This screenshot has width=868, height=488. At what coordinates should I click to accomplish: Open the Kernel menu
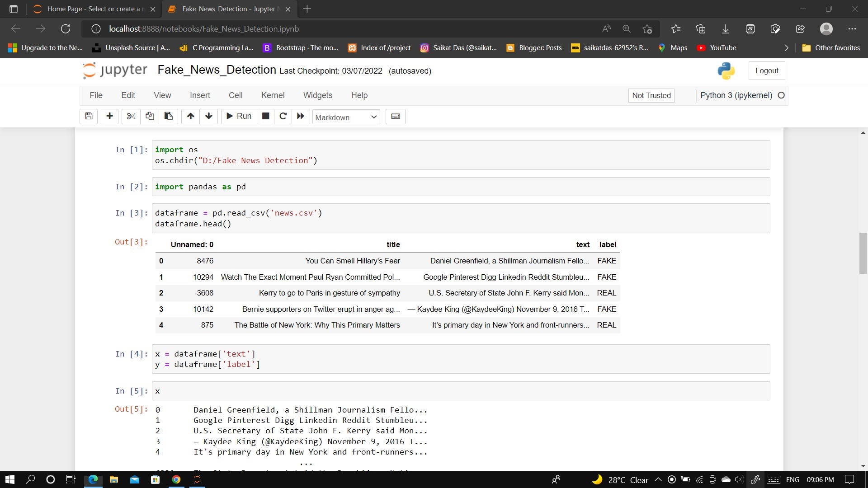273,95
